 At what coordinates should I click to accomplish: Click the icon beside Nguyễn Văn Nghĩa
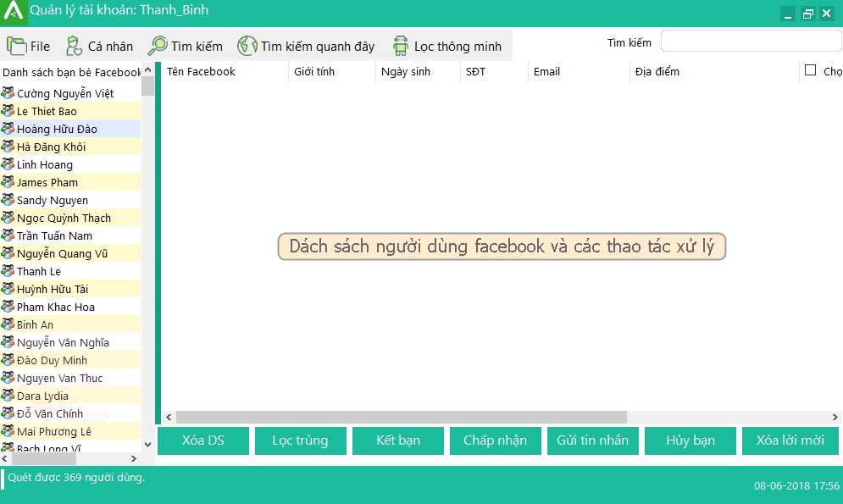point(8,341)
